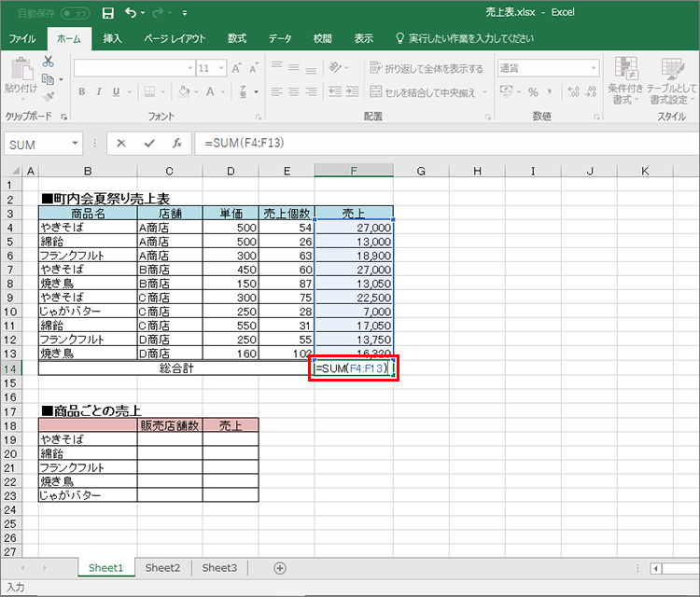Image resolution: width=700 pixels, height=597 pixels.
Task: Click the new sheet plus button
Action: [x=280, y=568]
